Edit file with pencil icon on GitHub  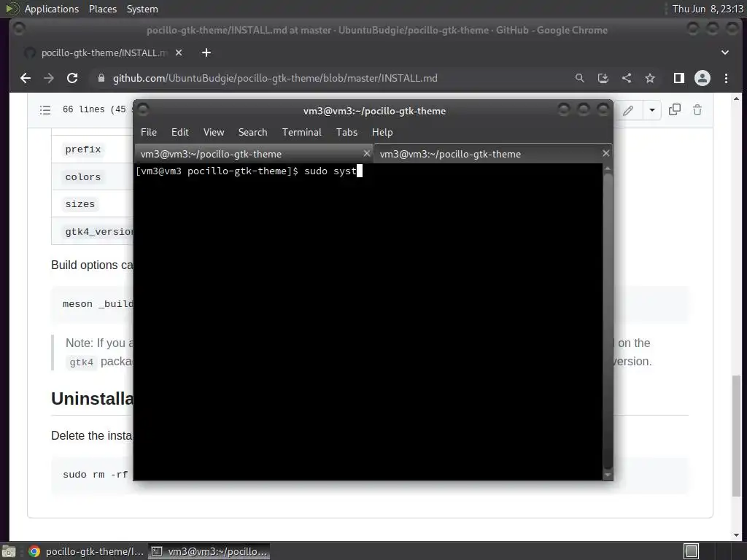(x=628, y=110)
